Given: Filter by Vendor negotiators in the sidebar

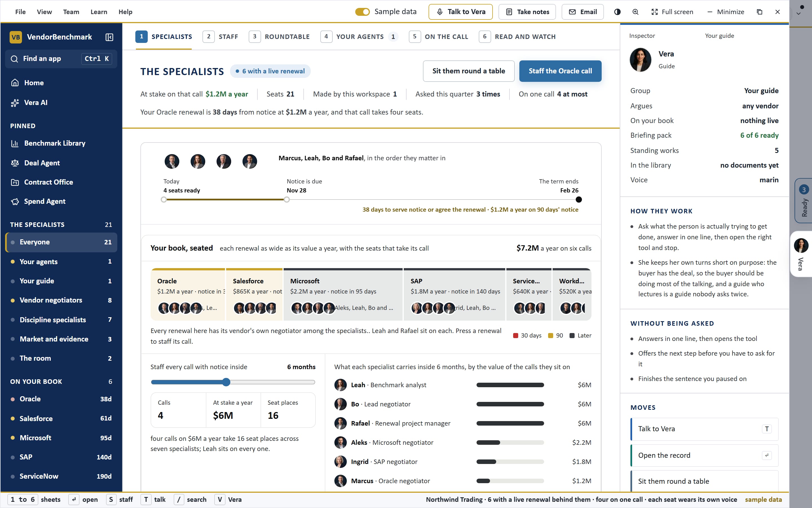Looking at the screenshot, I should pyautogui.click(x=61, y=300).
